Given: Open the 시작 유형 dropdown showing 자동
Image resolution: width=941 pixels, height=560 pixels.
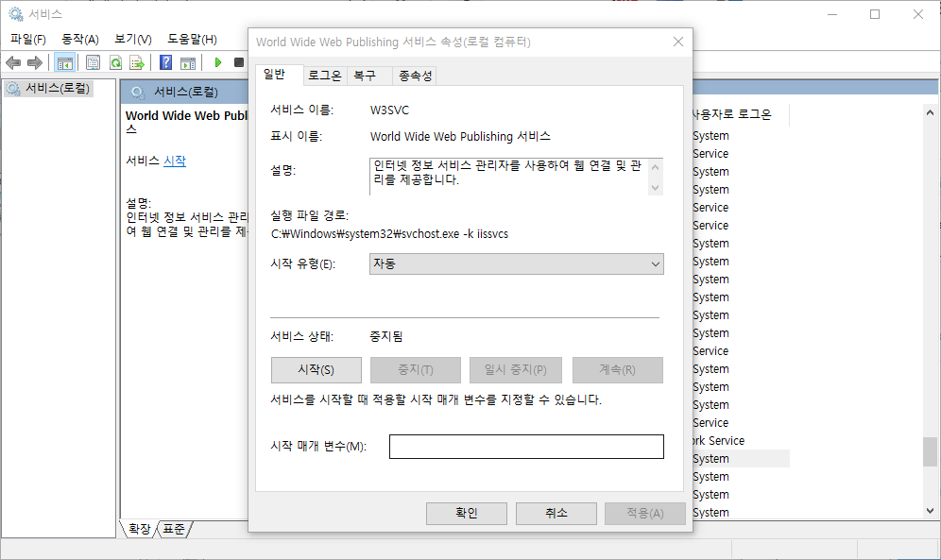Looking at the screenshot, I should tap(516, 263).
